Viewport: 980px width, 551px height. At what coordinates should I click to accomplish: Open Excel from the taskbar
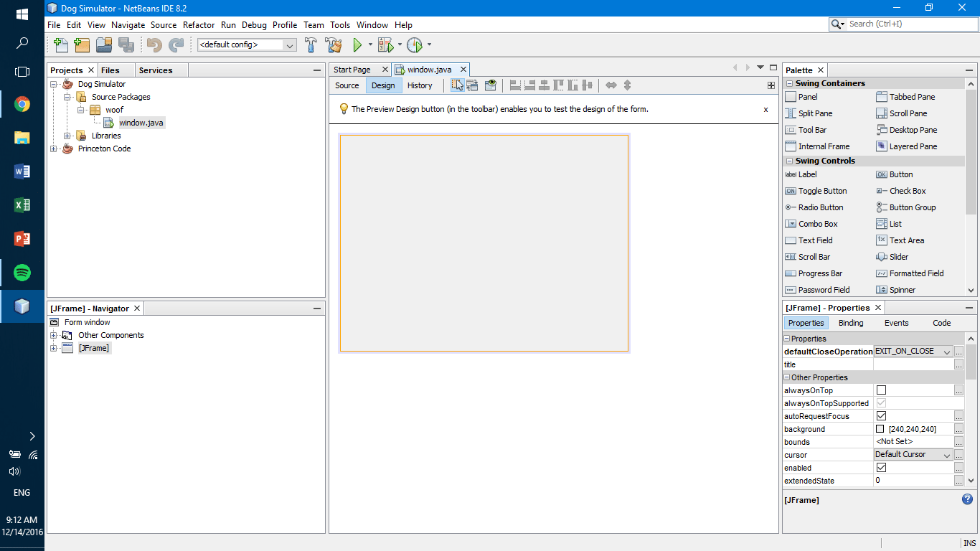point(22,205)
